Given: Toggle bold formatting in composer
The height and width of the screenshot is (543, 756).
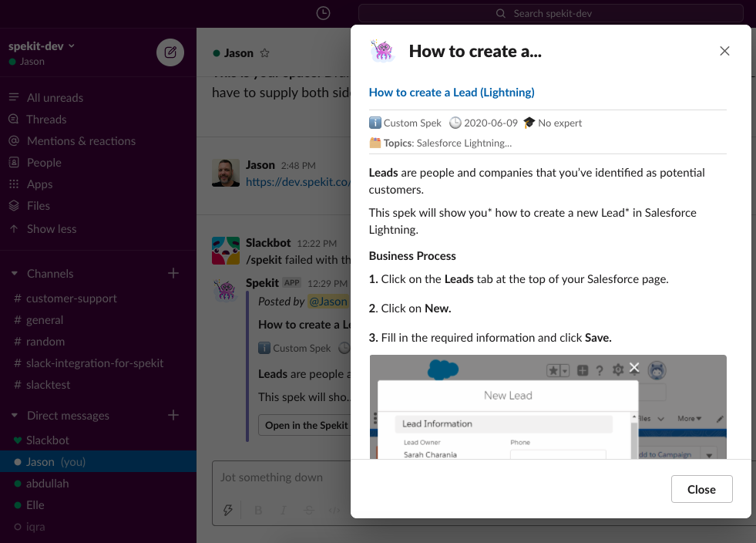Looking at the screenshot, I should (x=258, y=510).
